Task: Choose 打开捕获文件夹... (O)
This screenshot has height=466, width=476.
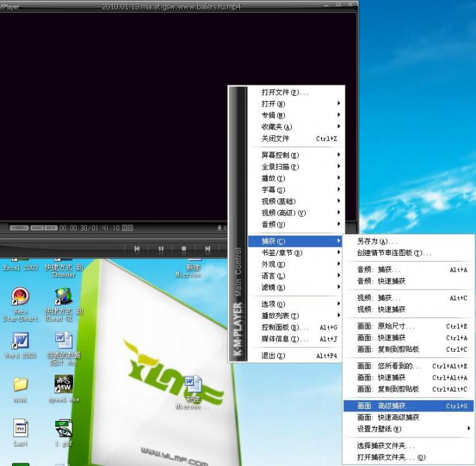Action: click(x=409, y=457)
